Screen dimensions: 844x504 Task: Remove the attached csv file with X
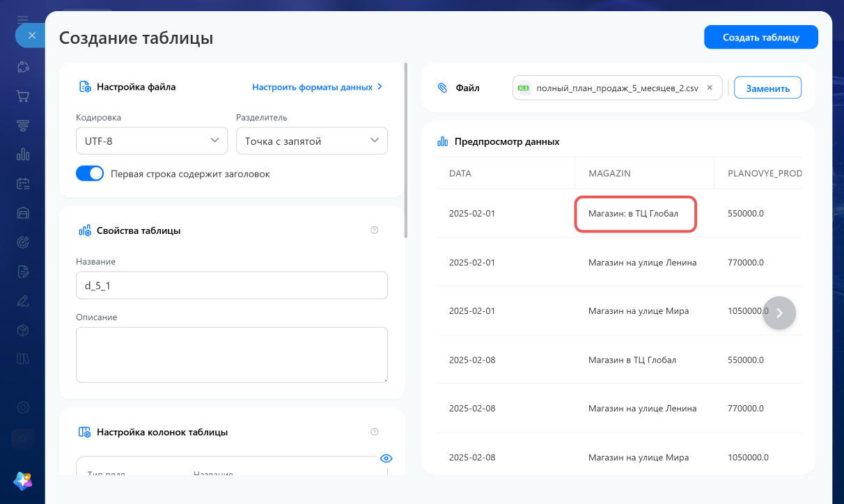pyautogui.click(x=710, y=88)
